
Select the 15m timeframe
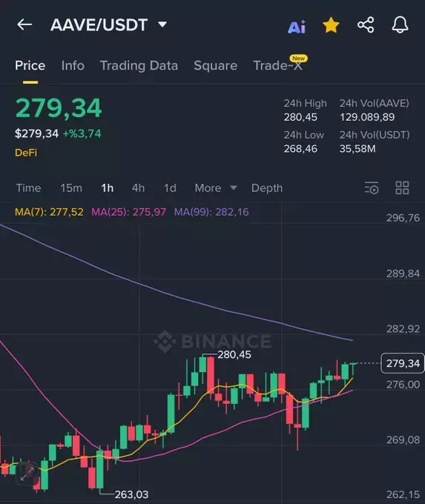71,188
